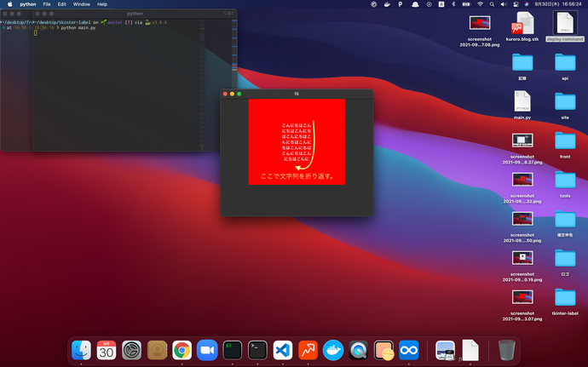Open Docker Desktop from the Dock
The height and width of the screenshot is (367, 588).
point(333,350)
